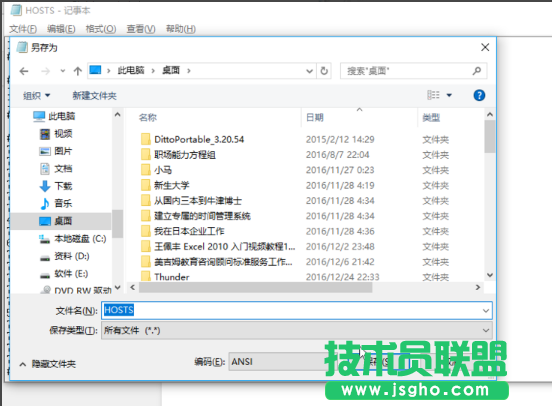Click 桌面 in the address breadcrumb
This screenshot has width=552, height=406.
tap(171, 70)
